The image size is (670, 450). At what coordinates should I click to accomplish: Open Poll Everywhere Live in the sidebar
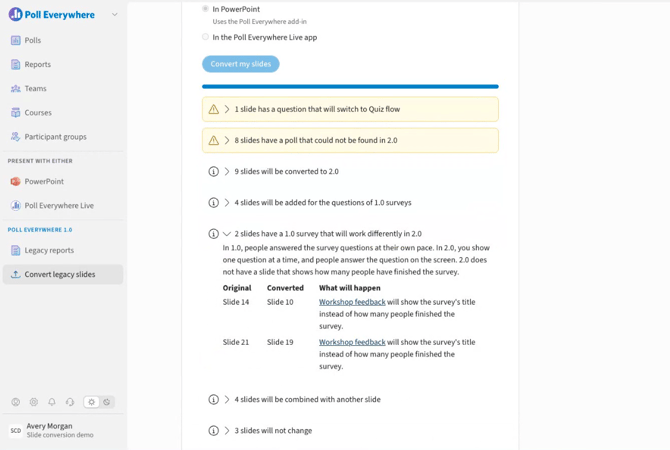59,206
